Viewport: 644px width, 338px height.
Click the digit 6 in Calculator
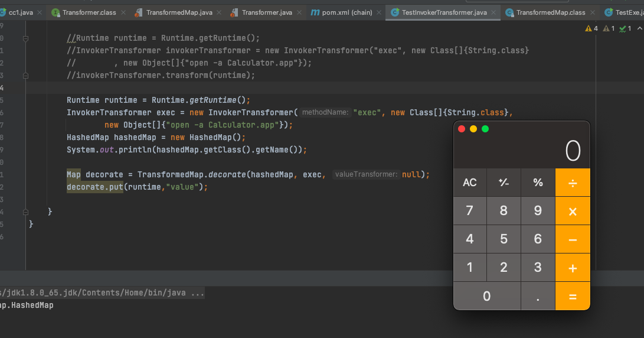pyautogui.click(x=538, y=239)
